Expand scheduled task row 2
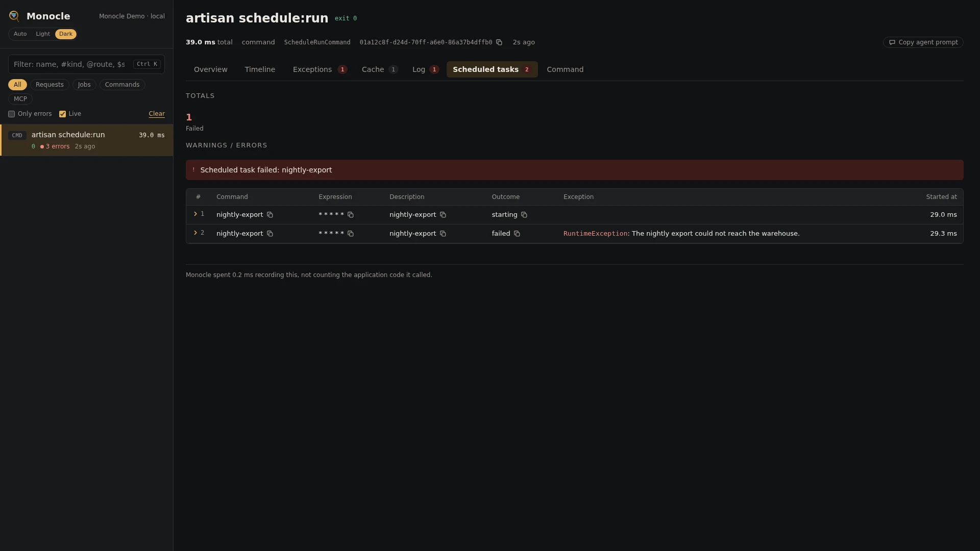The height and width of the screenshot is (551, 980). 195,233
